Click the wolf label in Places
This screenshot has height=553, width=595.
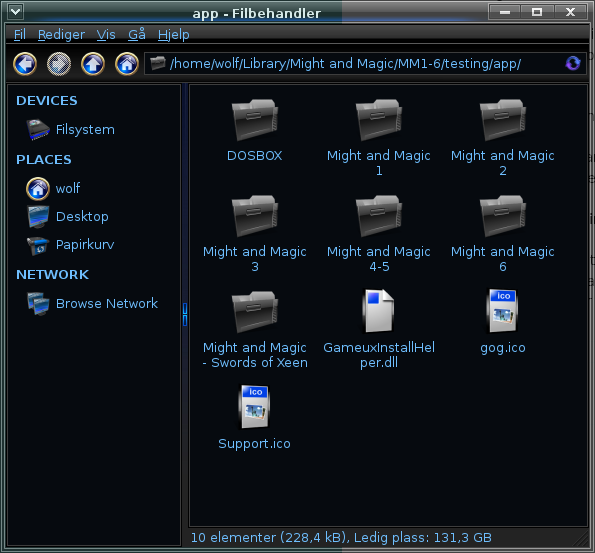pyautogui.click(x=68, y=188)
